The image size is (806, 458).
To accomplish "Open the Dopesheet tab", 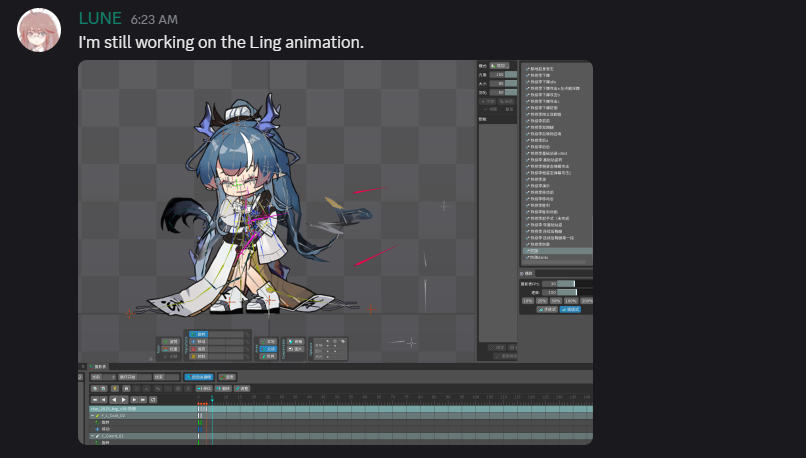I will coord(98,367).
